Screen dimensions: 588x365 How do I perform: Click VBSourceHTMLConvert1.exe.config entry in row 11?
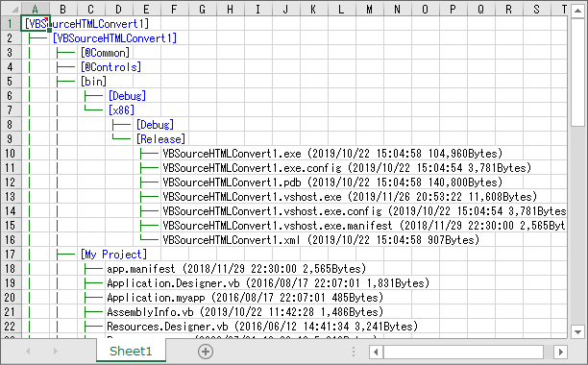(x=347, y=168)
